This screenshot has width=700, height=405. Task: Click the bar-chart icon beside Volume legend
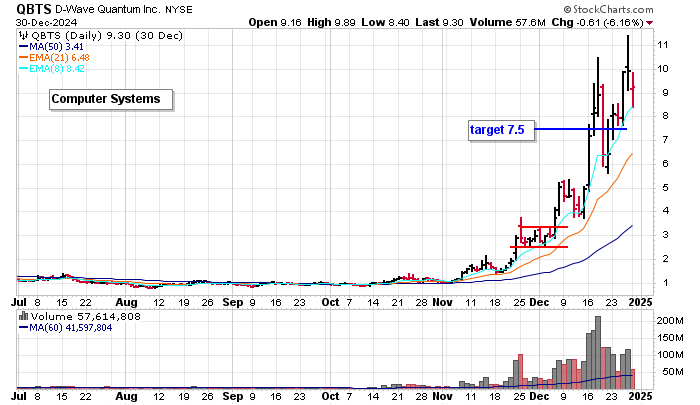(x=24, y=317)
